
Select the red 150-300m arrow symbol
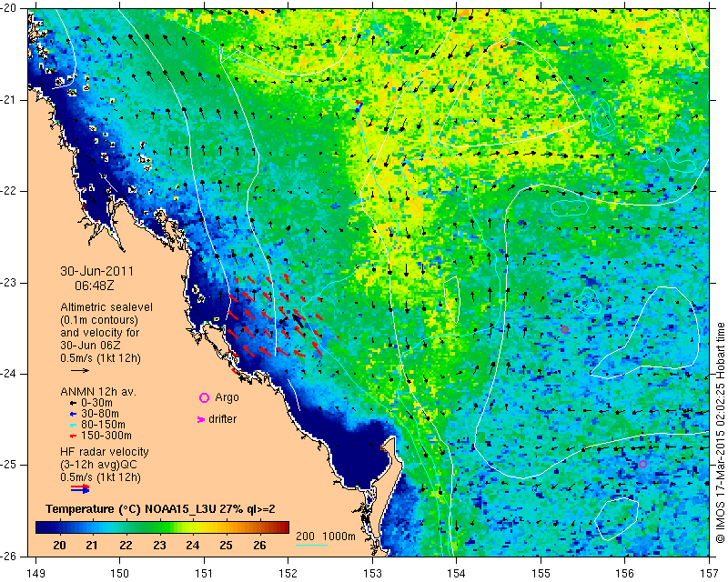point(74,436)
